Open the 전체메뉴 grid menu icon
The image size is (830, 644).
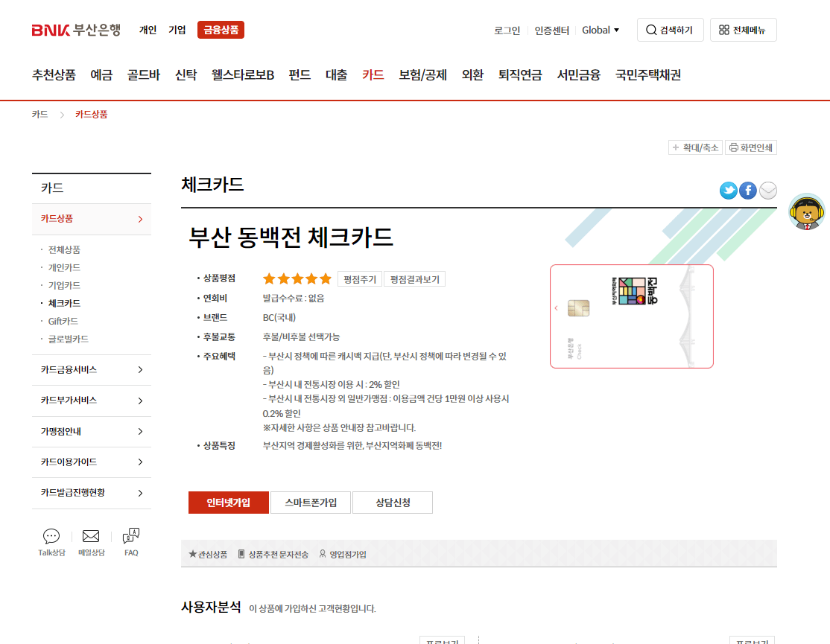click(x=743, y=30)
